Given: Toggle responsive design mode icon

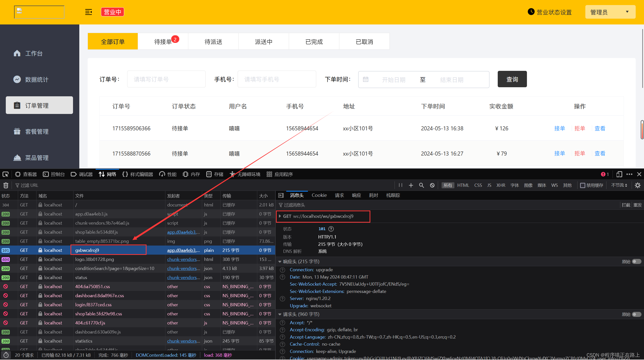Looking at the screenshot, I should tap(619, 174).
